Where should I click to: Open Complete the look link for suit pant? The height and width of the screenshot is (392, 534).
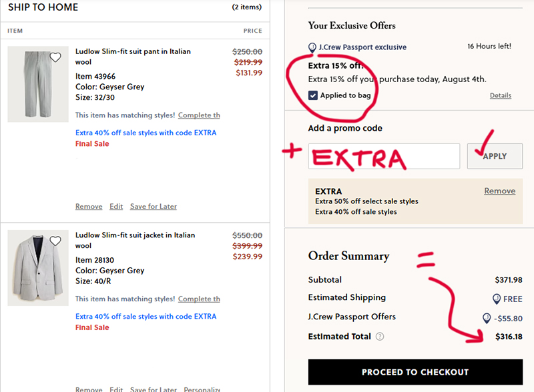coord(199,115)
